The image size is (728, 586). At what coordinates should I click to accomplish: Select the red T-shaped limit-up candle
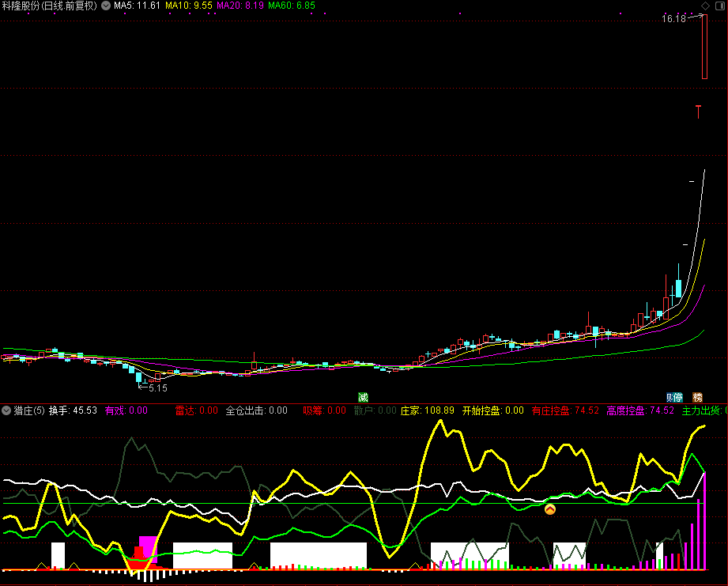pos(698,112)
